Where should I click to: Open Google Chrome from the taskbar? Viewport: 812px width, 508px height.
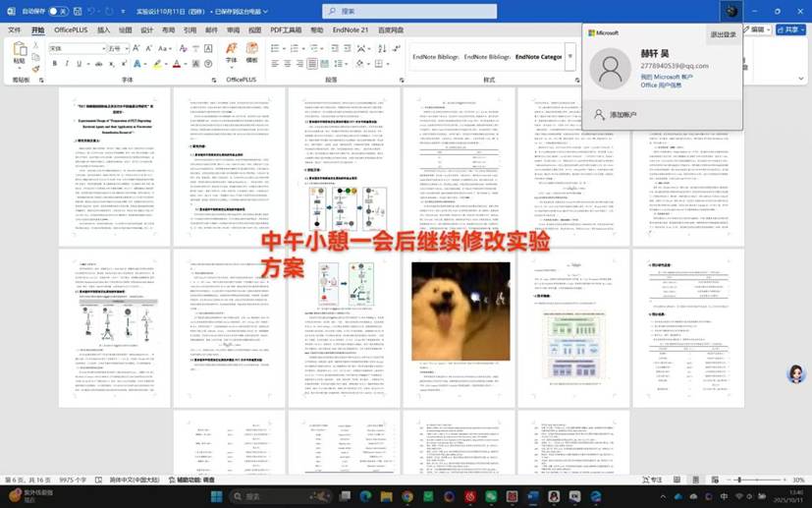(x=407, y=496)
